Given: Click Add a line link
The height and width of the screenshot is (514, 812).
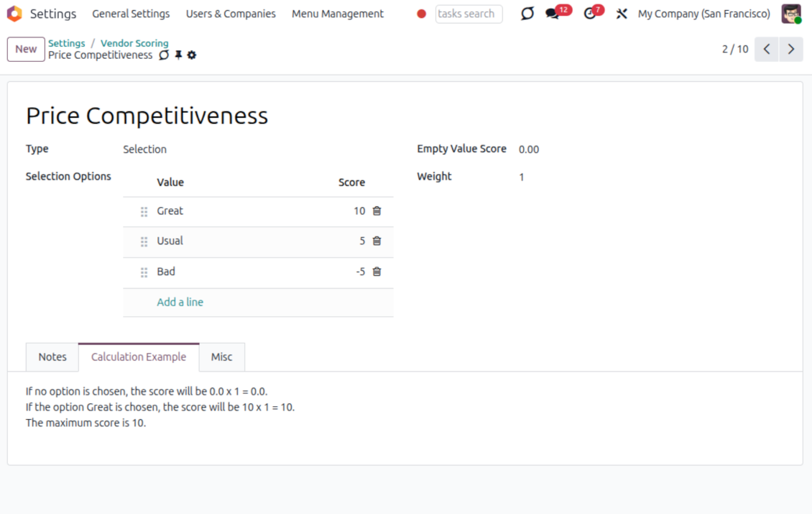Looking at the screenshot, I should [x=180, y=302].
